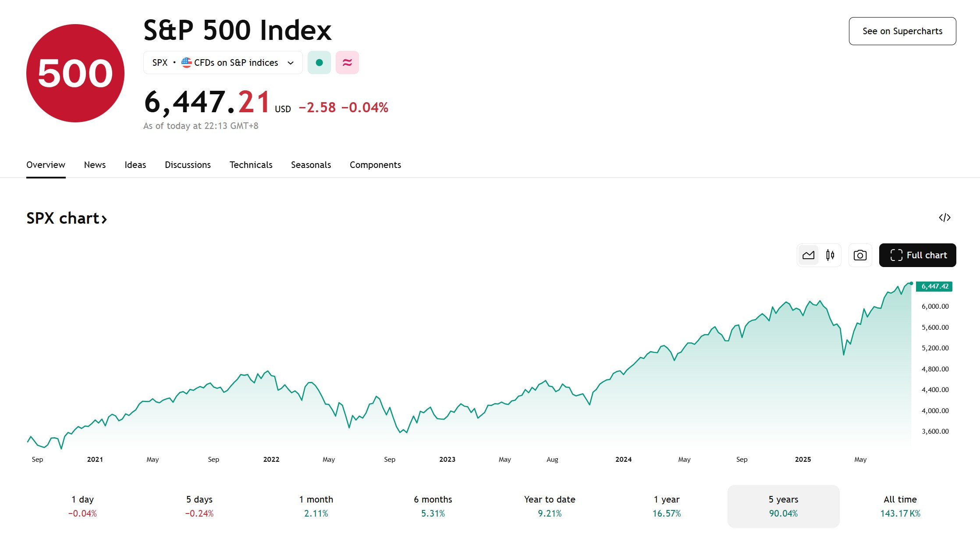Take chart snapshot with camera icon
Screen dimensions: 980x542
coord(860,255)
